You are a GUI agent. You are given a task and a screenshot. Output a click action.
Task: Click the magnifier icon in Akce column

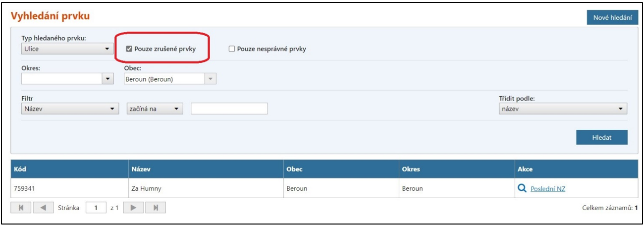(522, 188)
